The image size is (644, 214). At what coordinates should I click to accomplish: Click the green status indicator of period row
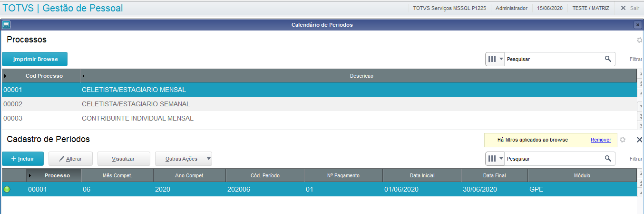[7, 189]
